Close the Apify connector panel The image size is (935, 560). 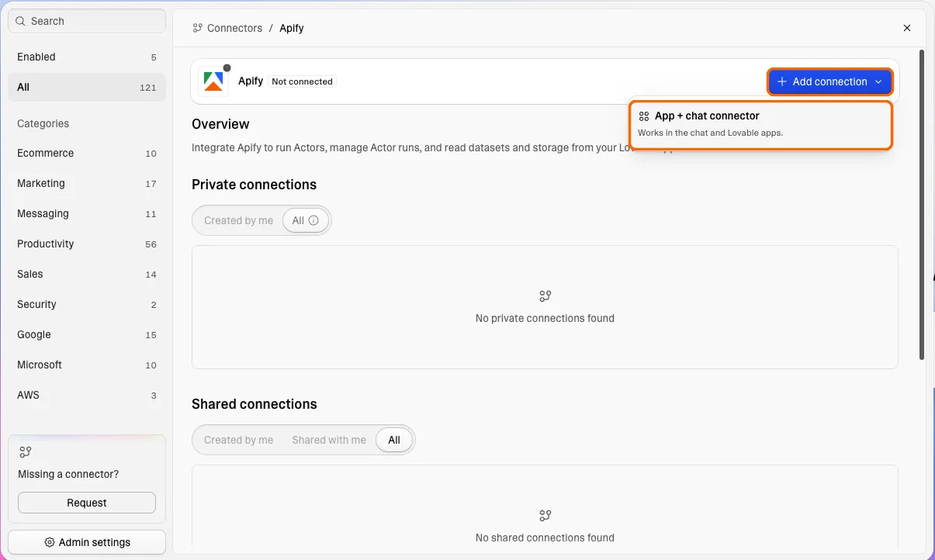pyautogui.click(x=907, y=28)
